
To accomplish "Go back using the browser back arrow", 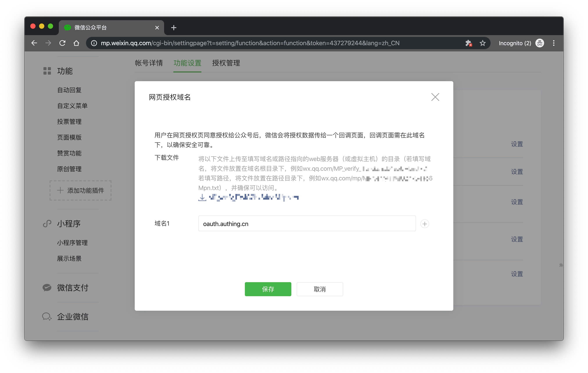I will coord(34,43).
